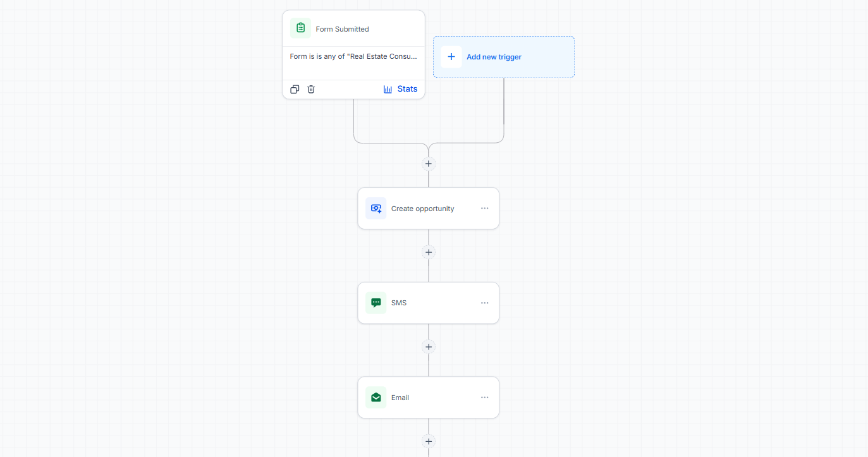Screen dimensions: 868x457
Task: Click the Email envelope icon
Action: pyautogui.click(x=376, y=398)
